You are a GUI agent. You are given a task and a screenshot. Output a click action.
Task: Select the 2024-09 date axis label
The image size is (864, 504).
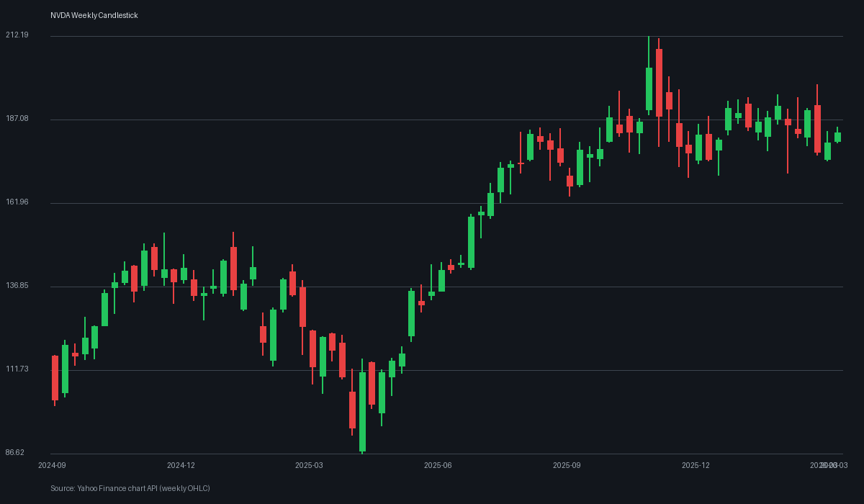coord(52,466)
